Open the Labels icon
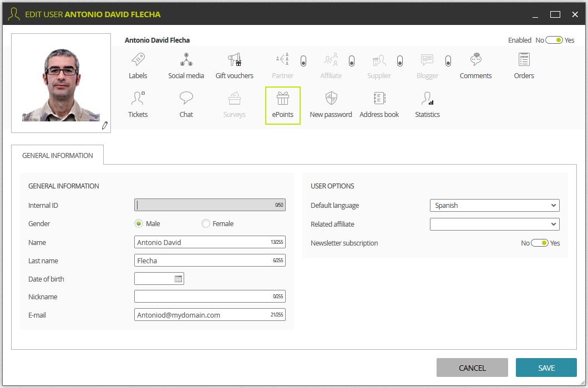Viewport: 588px width, 388px height. tap(138, 65)
